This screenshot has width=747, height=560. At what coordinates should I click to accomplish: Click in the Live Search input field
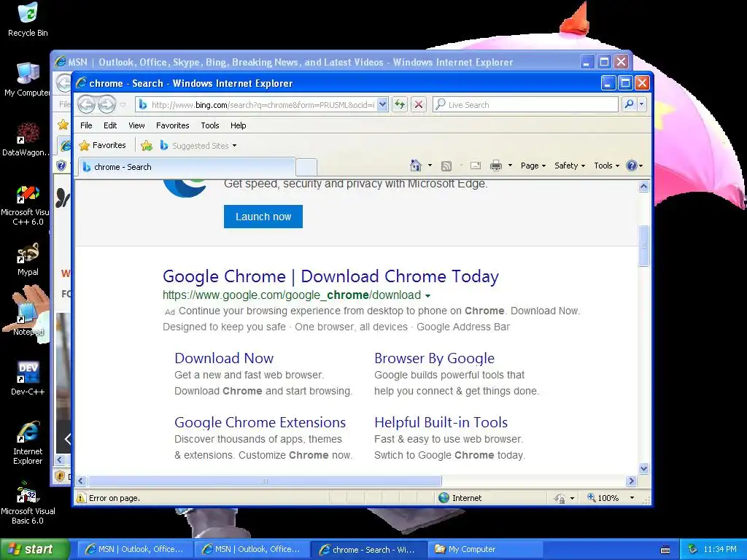pyautogui.click(x=525, y=104)
